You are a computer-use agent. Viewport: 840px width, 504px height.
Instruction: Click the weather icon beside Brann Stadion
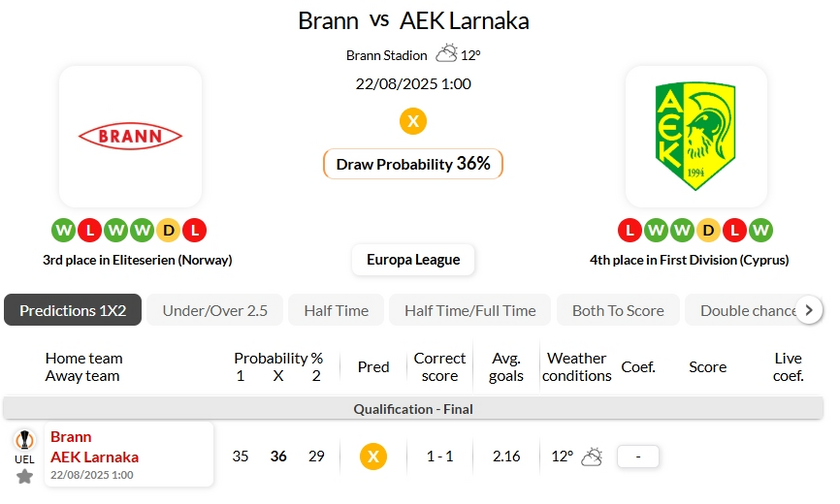tap(446, 54)
